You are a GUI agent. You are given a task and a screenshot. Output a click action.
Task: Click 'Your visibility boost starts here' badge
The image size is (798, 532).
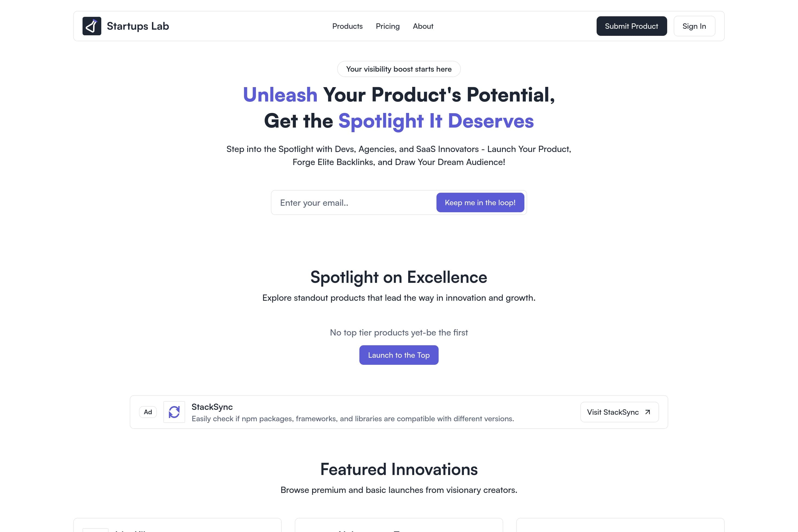(x=399, y=69)
